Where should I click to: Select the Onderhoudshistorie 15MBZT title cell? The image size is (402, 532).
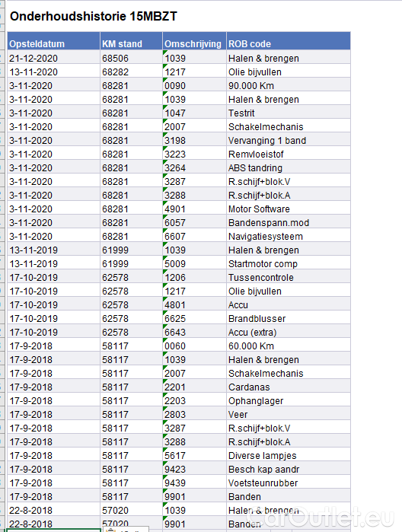(94, 16)
